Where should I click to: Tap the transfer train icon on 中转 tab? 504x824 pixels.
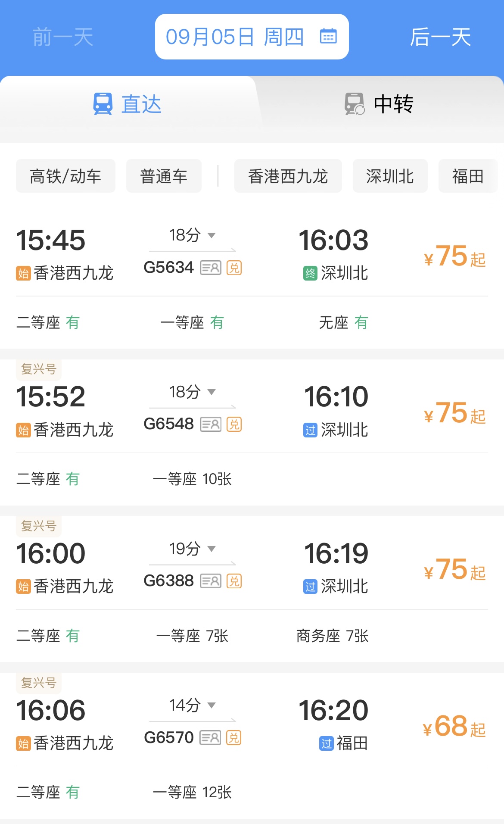[x=355, y=104]
